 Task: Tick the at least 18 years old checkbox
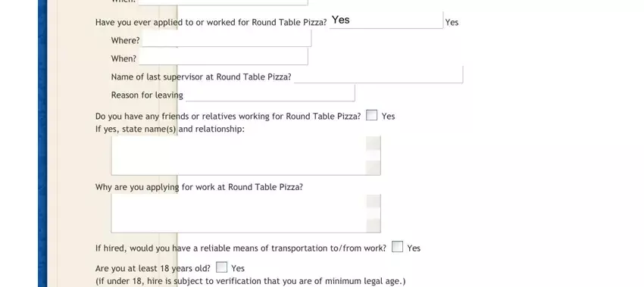click(x=221, y=267)
